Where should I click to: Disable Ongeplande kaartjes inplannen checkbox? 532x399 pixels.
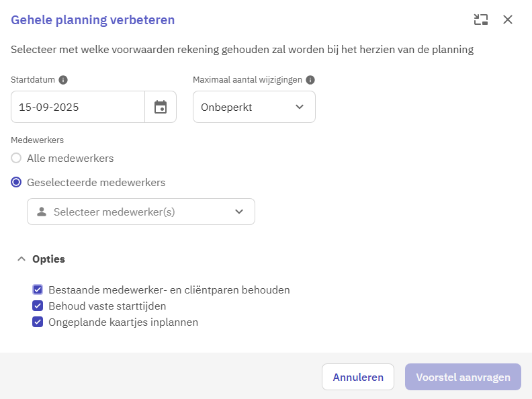38,322
